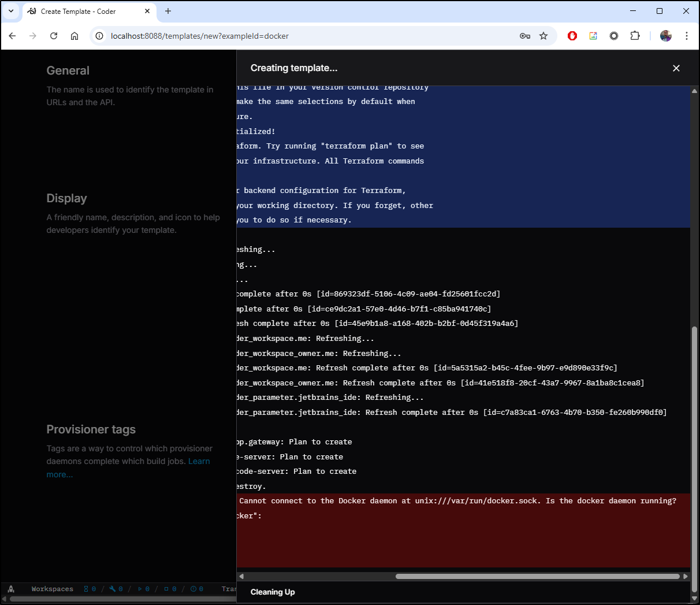
Task: Click the Provisioner tags section heading
Action: tap(91, 429)
